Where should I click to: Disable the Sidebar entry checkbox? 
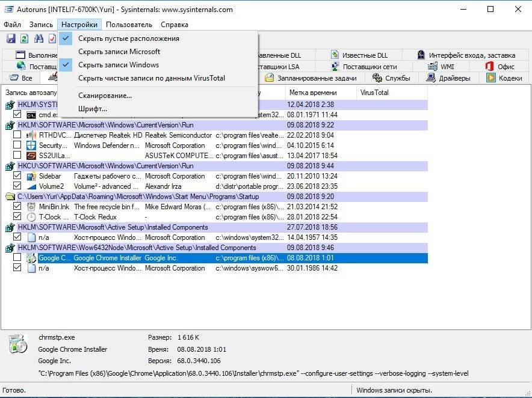pos(17,176)
